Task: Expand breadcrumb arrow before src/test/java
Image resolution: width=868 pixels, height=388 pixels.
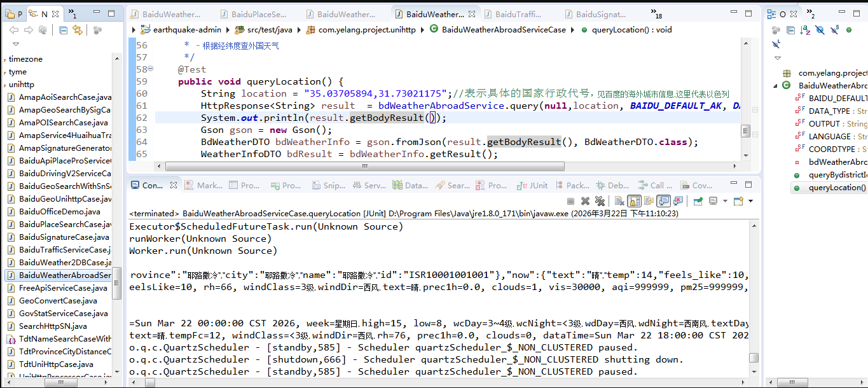Action: pos(229,29)
